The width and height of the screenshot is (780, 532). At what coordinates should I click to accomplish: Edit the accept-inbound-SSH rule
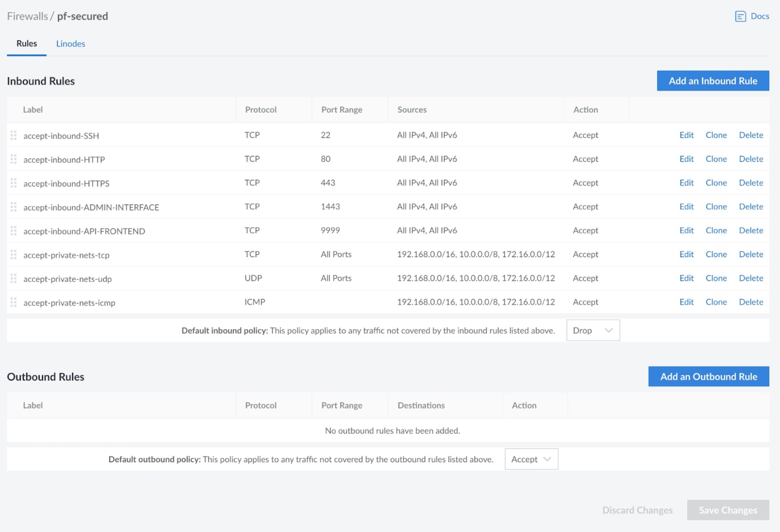click(686, 135)
